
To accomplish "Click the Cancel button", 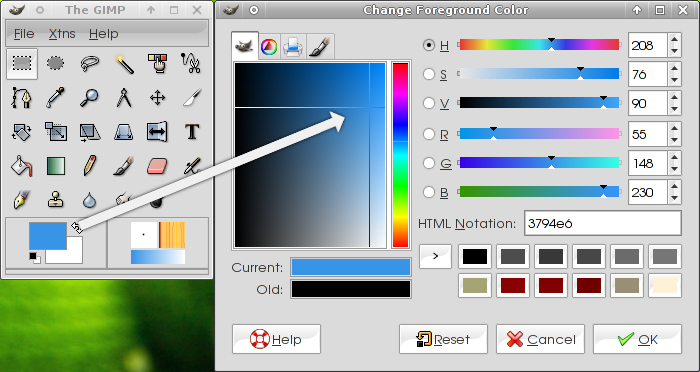I will [540, 339].
